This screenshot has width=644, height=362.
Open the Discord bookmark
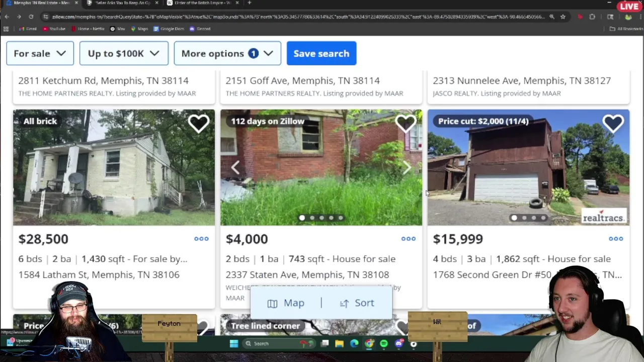coord(200,29)
